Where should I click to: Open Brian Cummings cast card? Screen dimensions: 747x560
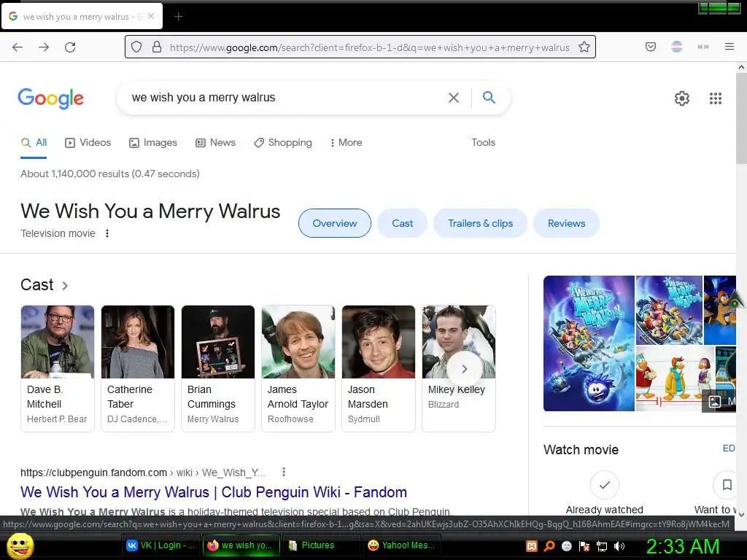click(217, 368)
